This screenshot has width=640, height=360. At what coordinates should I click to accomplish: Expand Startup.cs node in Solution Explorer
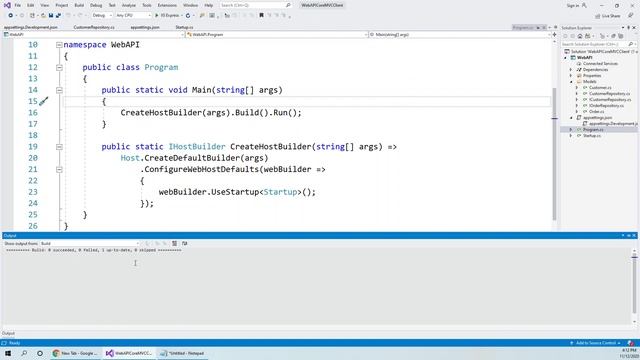tap(571, 136)
